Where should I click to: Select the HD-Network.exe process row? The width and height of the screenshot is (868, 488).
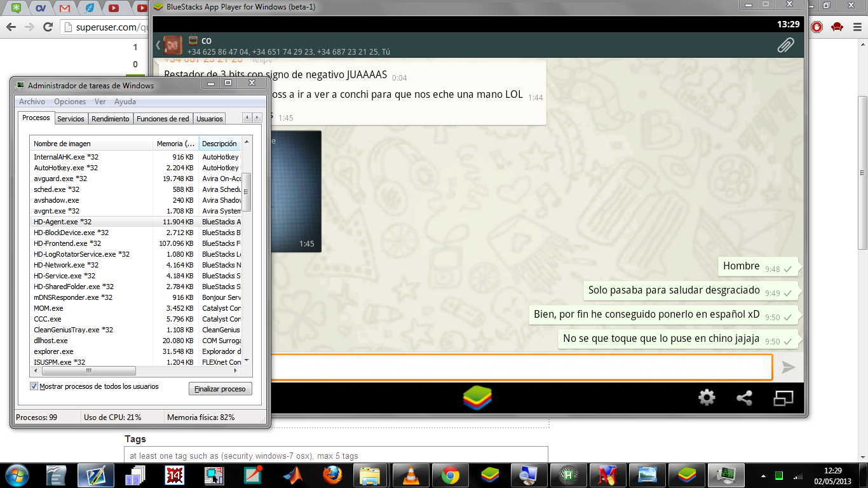pos(136,265)
